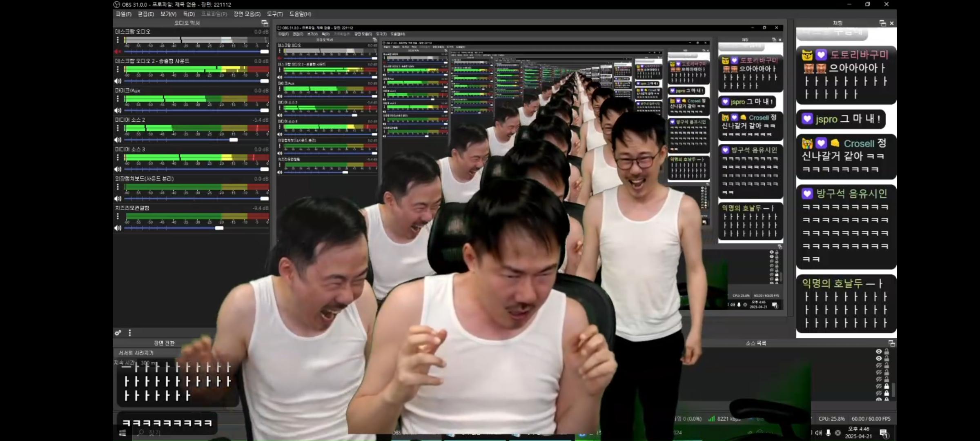Click the taskbar microphone tray icon
Screen dimensions: 980x441
828,432
